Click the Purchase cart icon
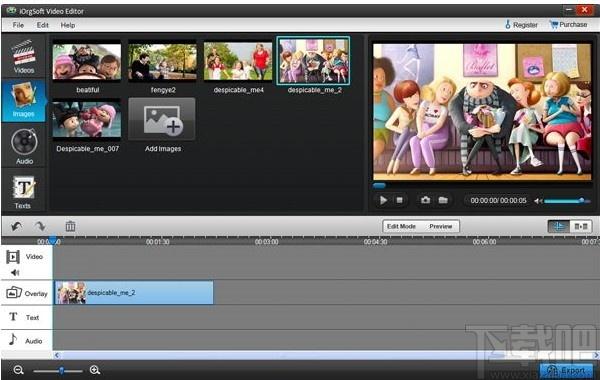The height and width of the screenshot is (380, 600). [x=553, y=24]
